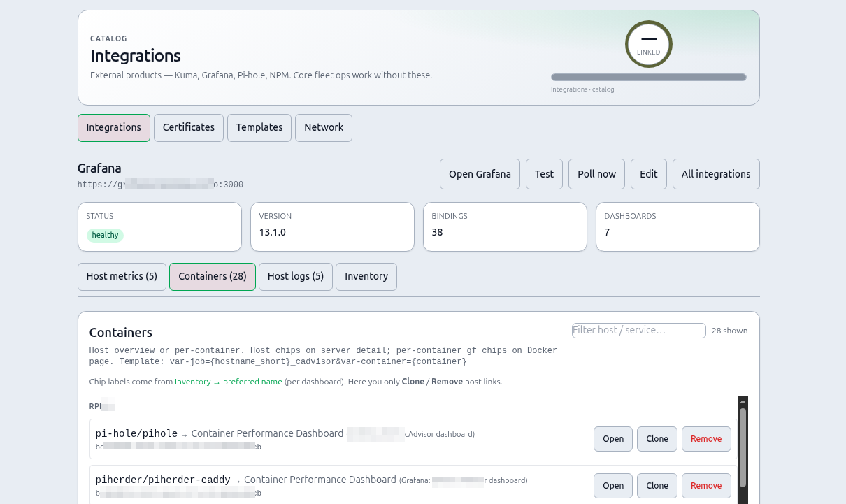Screen dimensions: 846x504
Task: Remove the pi-hole/pihole host link
Action: (706, 439)
